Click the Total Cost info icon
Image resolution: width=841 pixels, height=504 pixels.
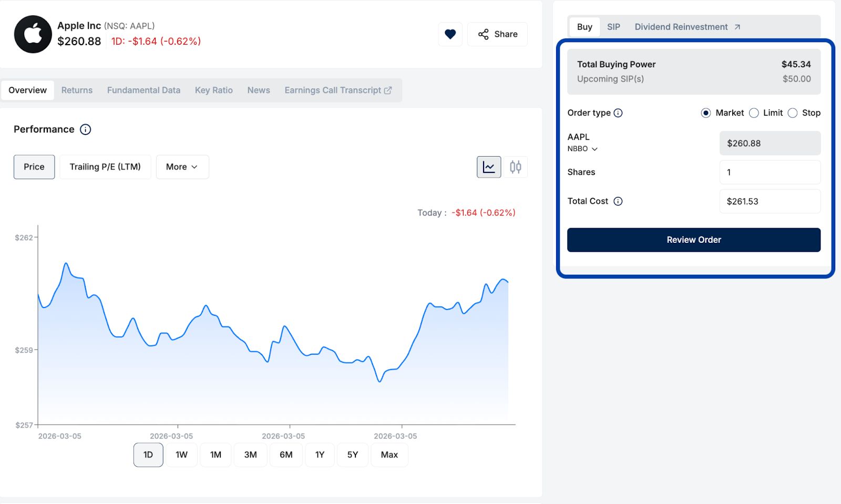click(618, 201)
